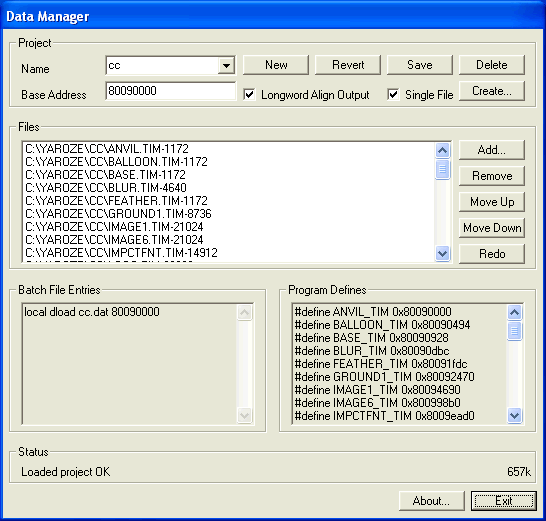Click 'local dload cc.dat 80090000' batch entry
Viewport: 546px width, 521px height.
[92, 312]
